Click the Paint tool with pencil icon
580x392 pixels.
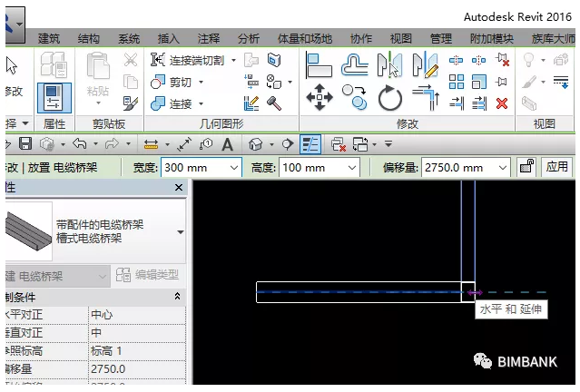(251, 103)
